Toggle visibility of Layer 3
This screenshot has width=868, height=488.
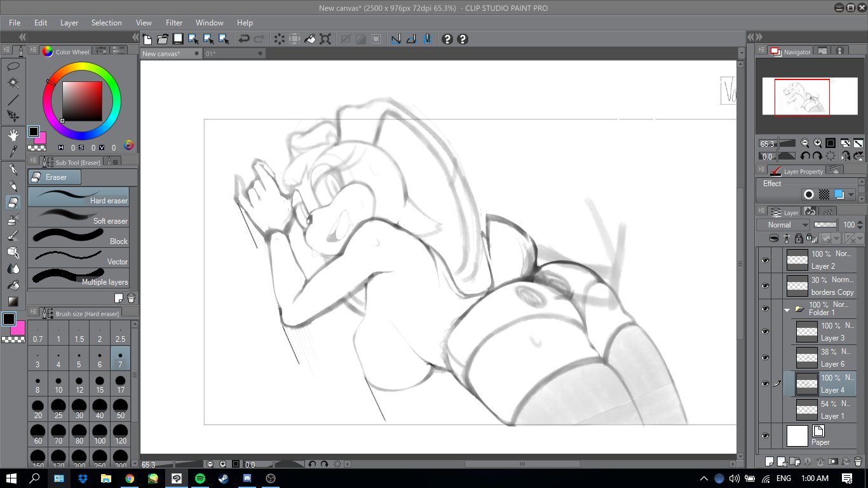click(x=765, y=332)
